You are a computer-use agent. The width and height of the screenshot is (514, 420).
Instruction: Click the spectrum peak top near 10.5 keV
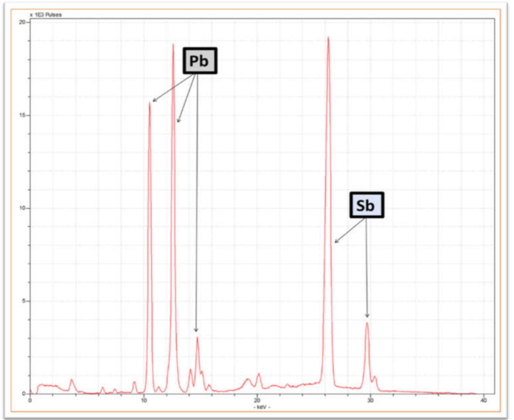[149, 103]
